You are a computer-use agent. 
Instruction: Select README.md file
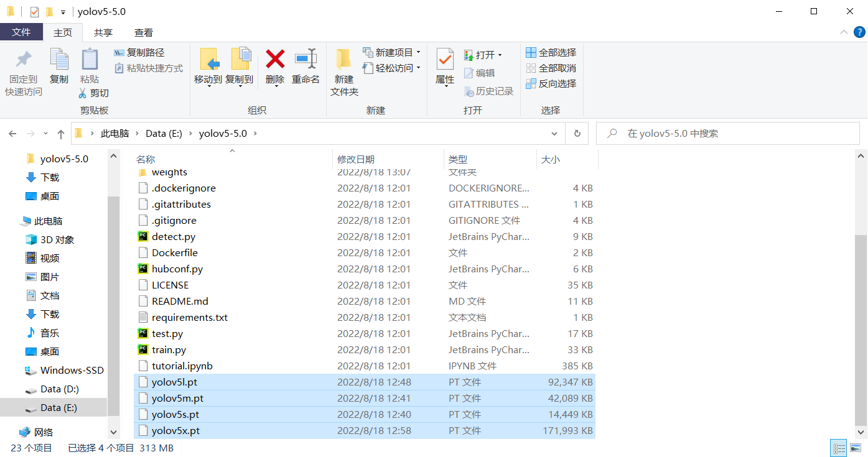[180, 301]
